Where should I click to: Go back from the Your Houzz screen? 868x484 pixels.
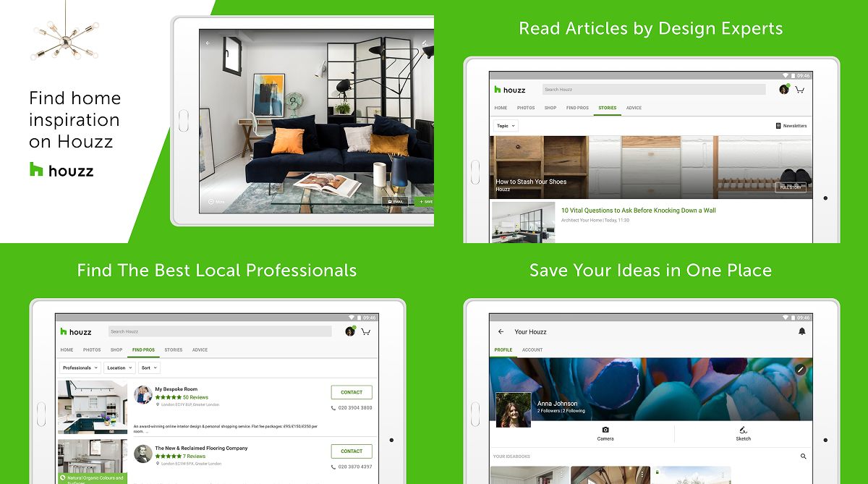tap(501, 331)
